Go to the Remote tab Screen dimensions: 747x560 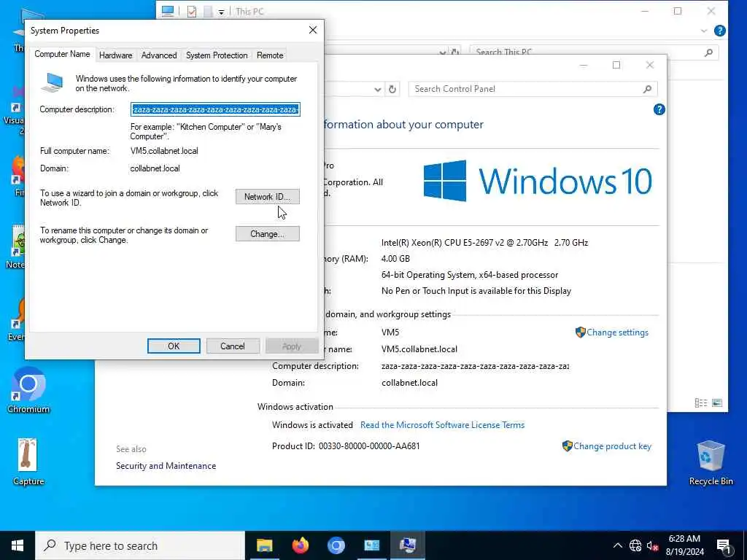270,55
